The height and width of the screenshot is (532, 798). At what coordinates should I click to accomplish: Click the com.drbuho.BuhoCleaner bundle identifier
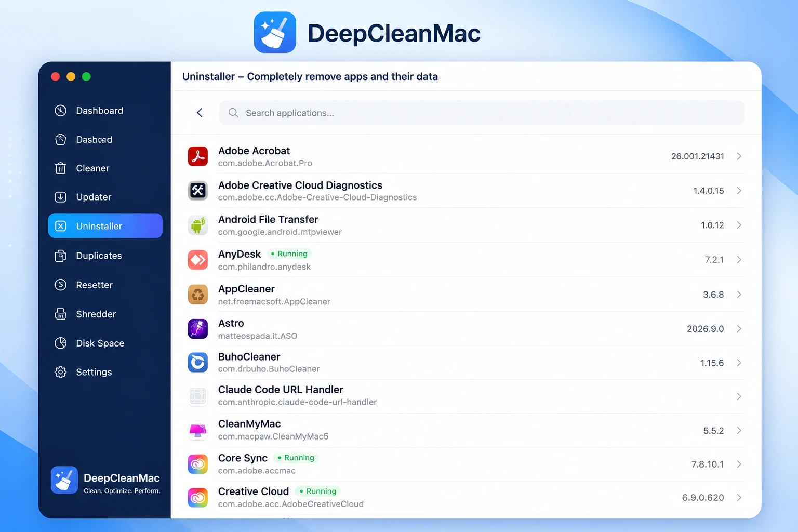(x=269, y=369)
